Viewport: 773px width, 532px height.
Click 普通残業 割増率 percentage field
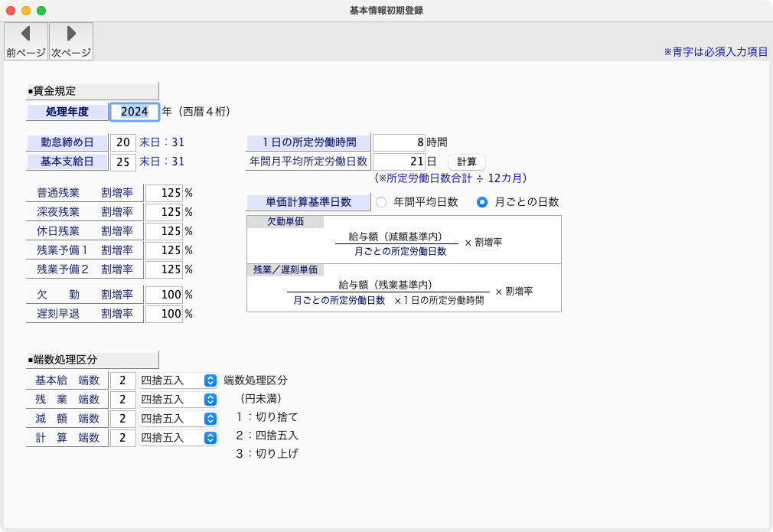[x=164, y=192]
